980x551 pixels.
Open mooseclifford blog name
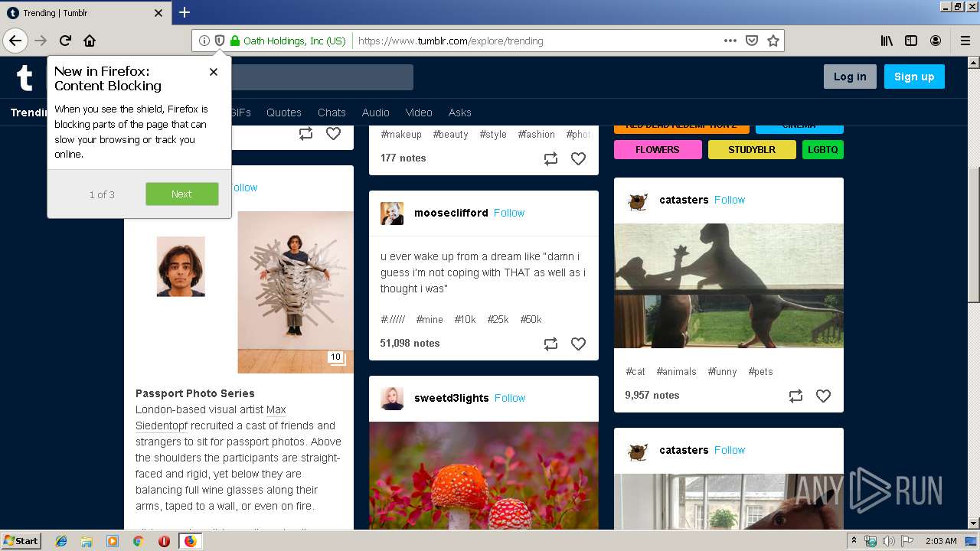(451, 213)
